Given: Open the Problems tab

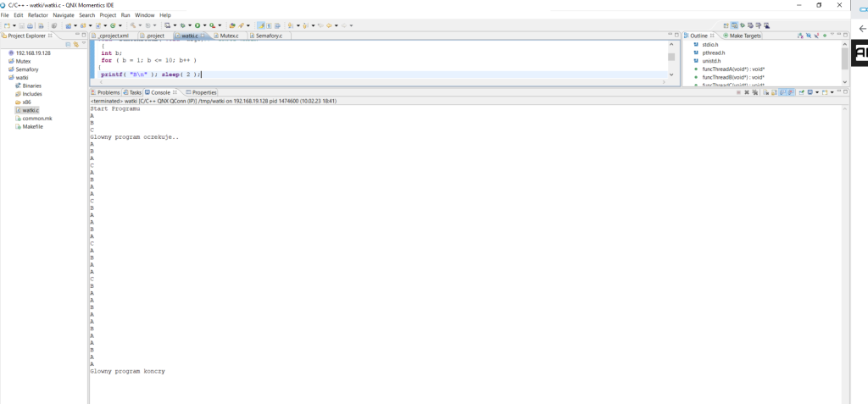Looking at the screenshot, I should point(108,92).
